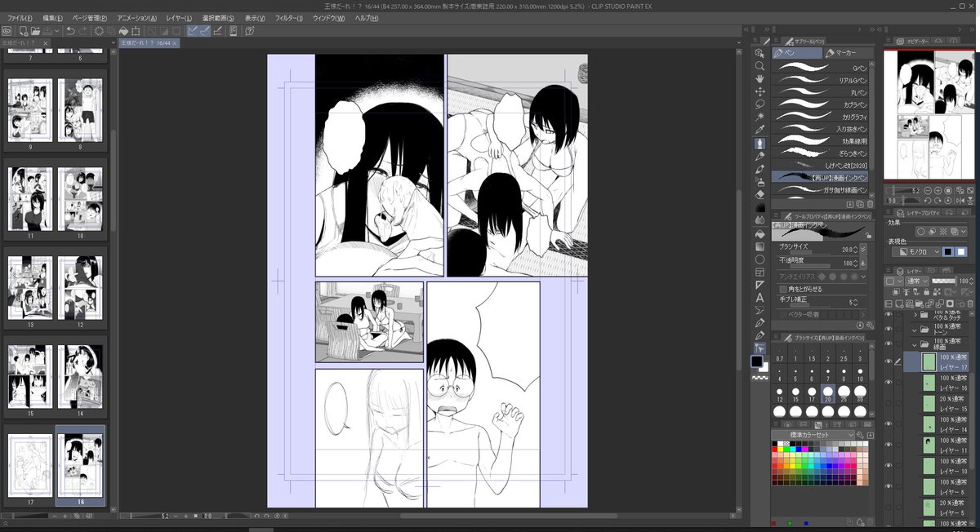The image size is (980, 532).
Task: Select the Fill bucket tool
Action: [x=759, y=233]
